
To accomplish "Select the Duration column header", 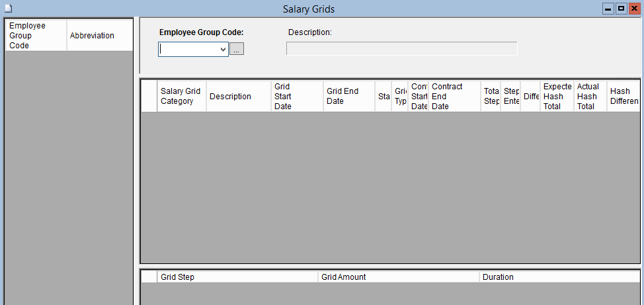I will pyautogui.click(x=559, y=277).
